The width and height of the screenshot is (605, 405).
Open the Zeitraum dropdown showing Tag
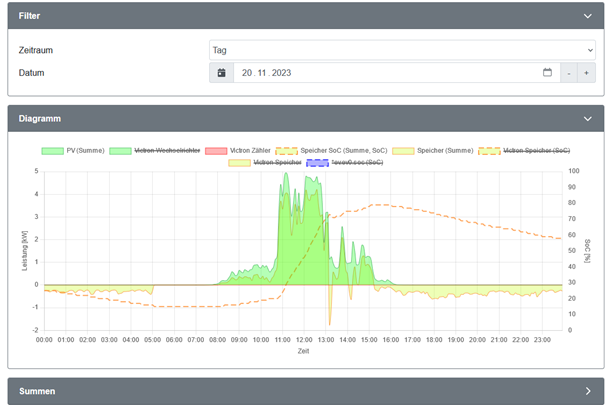[402, 50]
